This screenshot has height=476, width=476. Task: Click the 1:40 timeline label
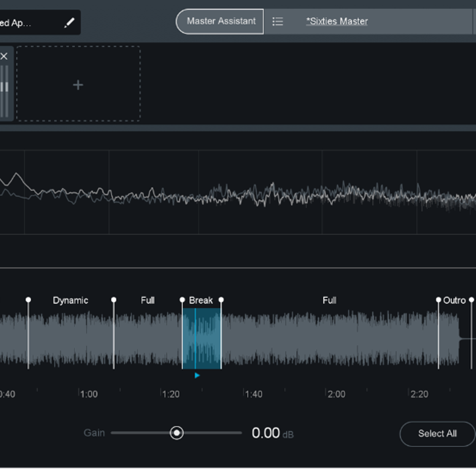click(254, 394)
